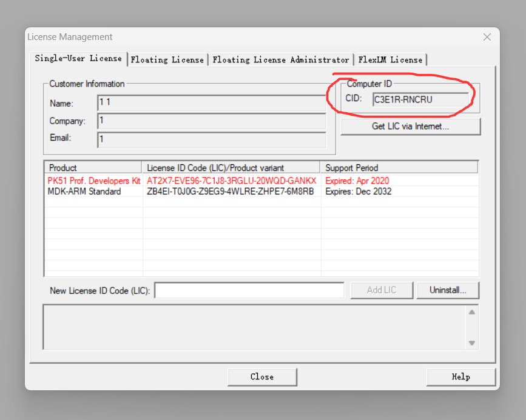Click the Close button

tap(262, 377)
